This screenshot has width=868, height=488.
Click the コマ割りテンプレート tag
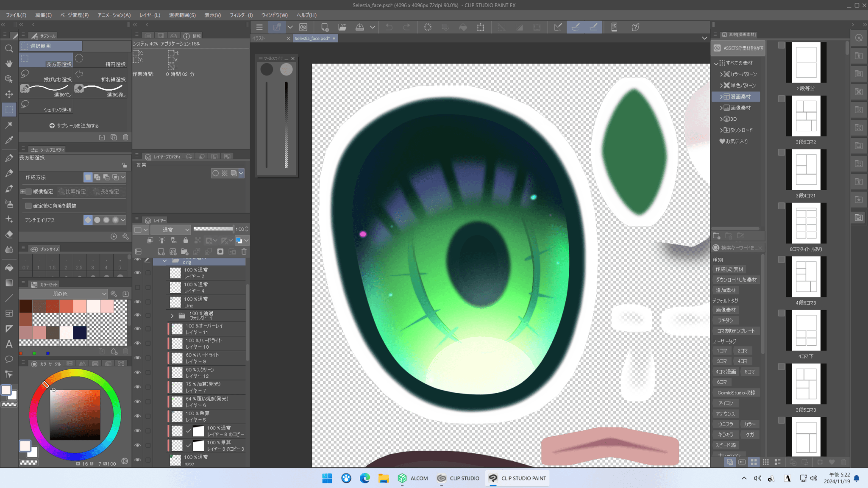click(735, 331)
